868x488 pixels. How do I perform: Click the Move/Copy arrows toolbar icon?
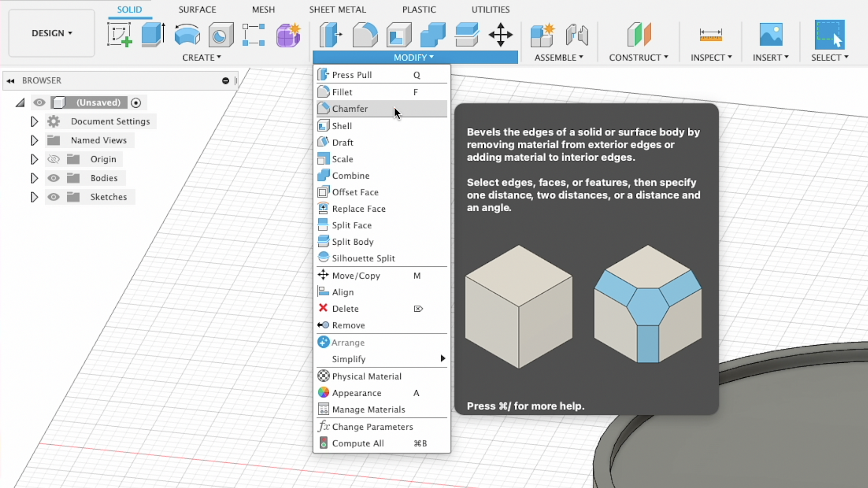501,34
